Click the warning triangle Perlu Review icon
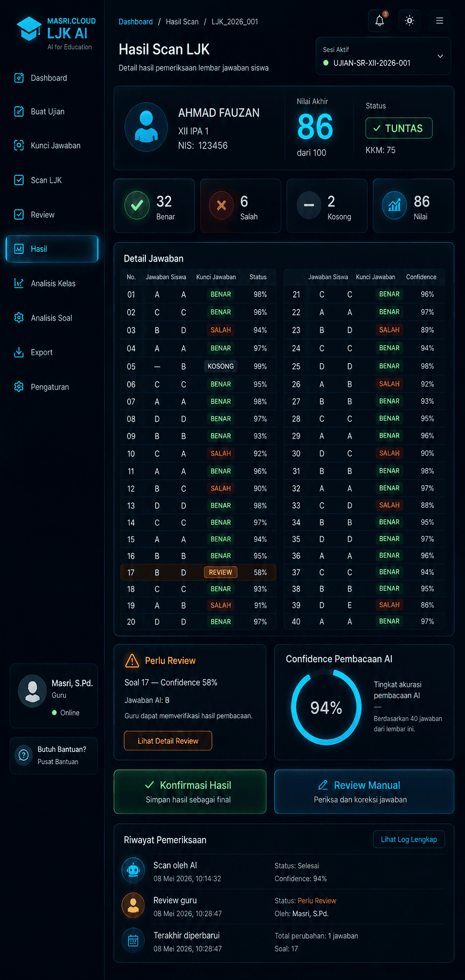This screenshot has width=465, height=980. click(132, 660)
